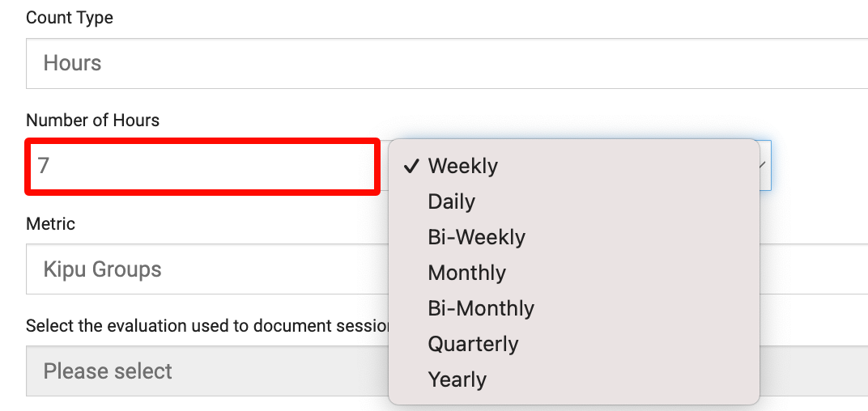Click the 'Number of Hours' label

coord(92,121)
